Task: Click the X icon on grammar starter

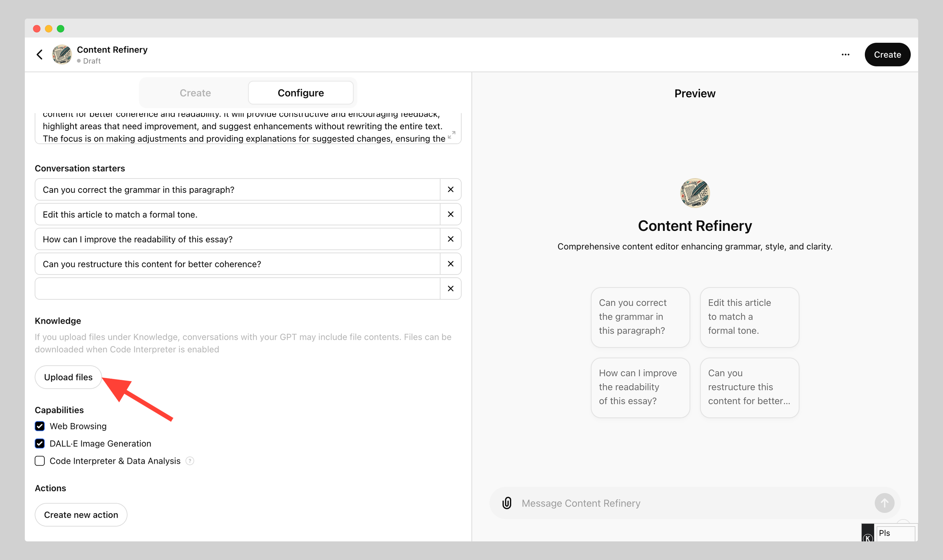Action: (451, 189)
